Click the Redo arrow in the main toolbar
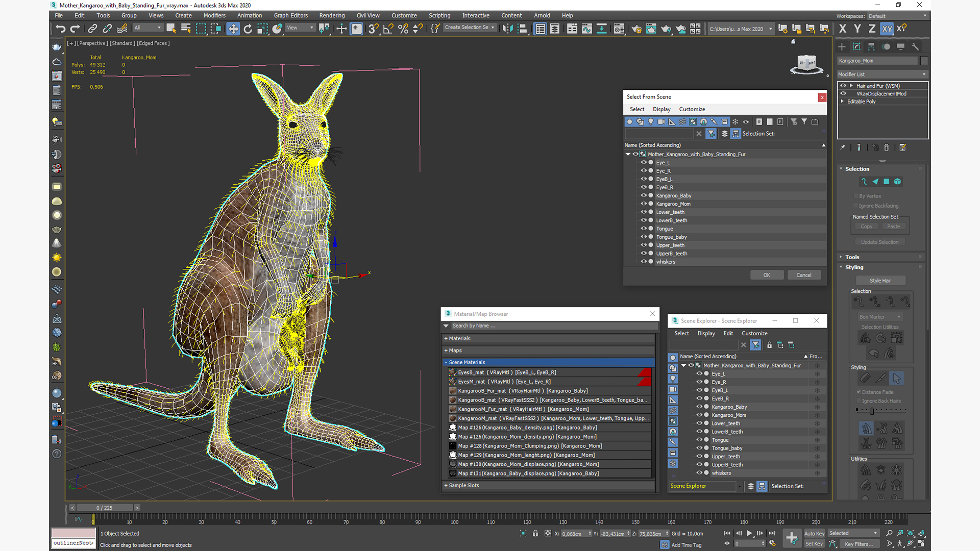Screen dimensions: 980x551 (75, 29)
